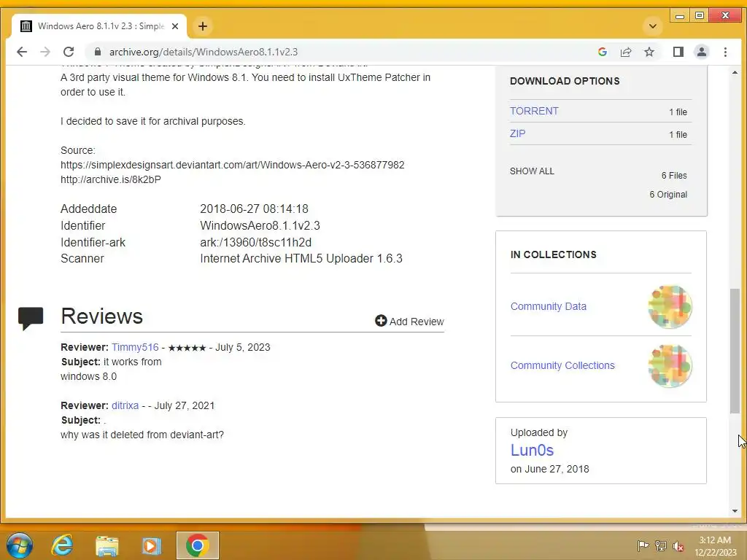This screenshot has width=747, height=560.
Task: Open Windows Media Player from taskbar
Action: (152, 545)
